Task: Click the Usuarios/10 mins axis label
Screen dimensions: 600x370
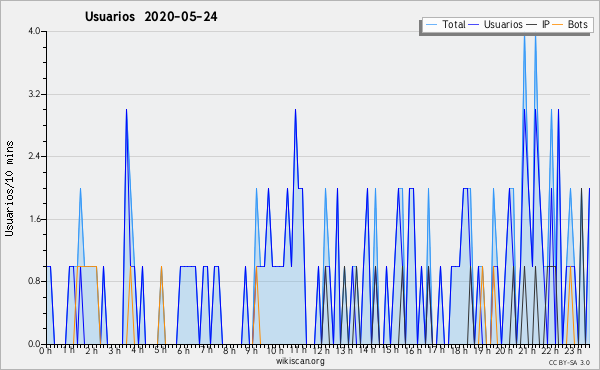Action: (x=9, y=188)
